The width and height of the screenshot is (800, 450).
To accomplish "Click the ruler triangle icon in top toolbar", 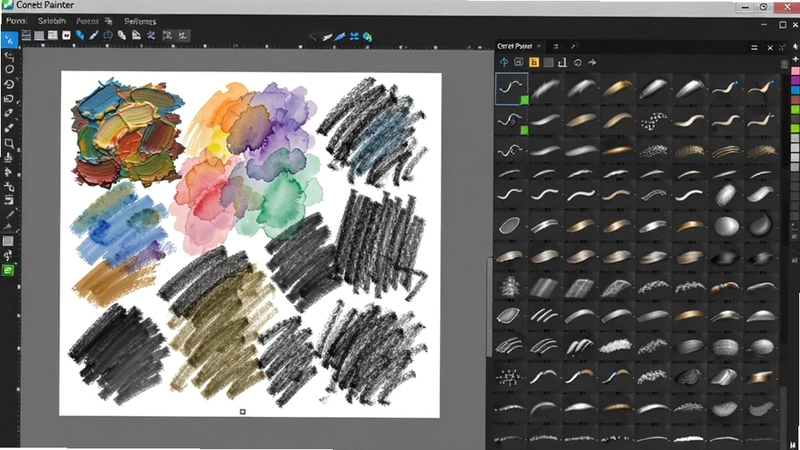I will click(136, 35).
